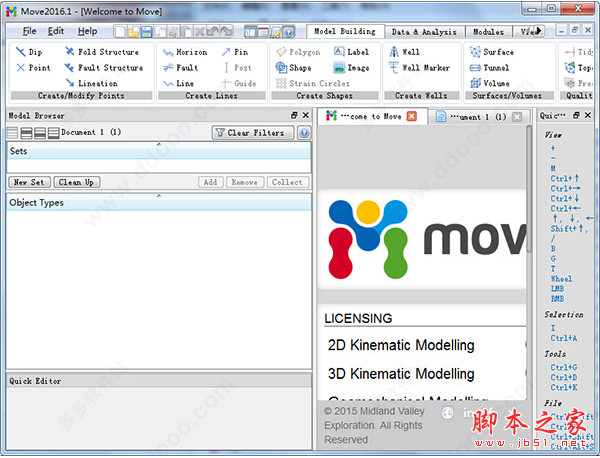The image size is (600, 458).
Task: Select the Shape creation tool
Action: tap(293, 68)
